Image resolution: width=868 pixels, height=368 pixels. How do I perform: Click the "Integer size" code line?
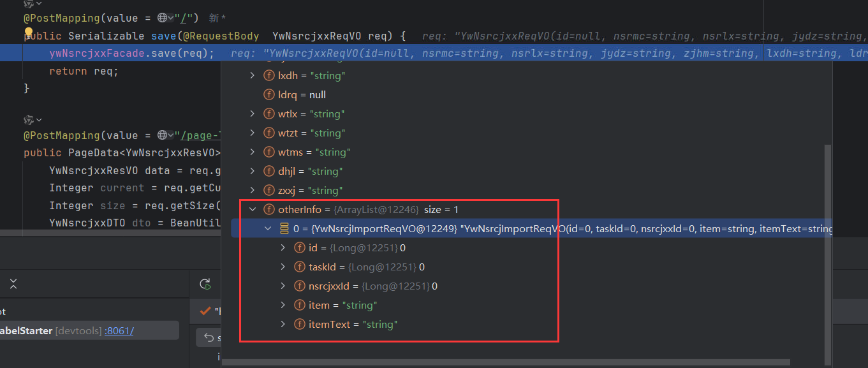pyautogui.click(x=135, y=205)
